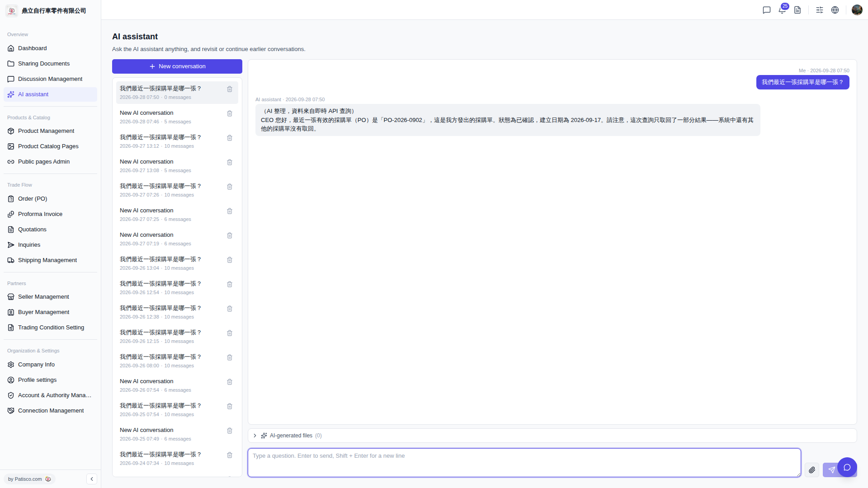Click the send message paper plane icon
868x488 pixels.
pos(831,470)
